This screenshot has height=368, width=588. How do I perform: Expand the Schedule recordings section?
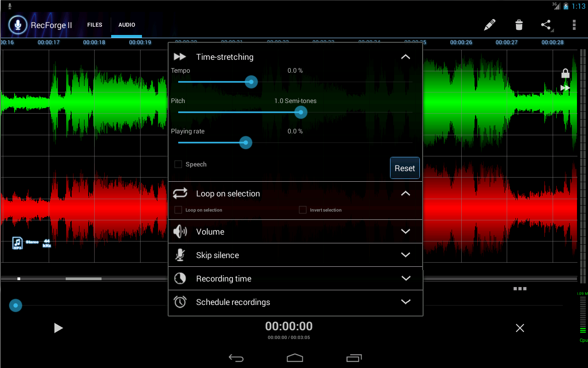(x=406, y=302)
